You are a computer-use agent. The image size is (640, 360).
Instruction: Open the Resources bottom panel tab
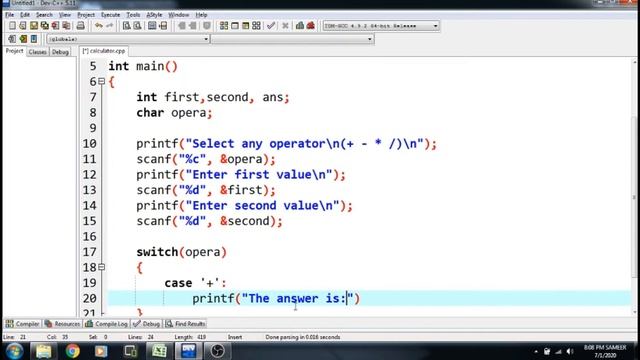click(62, 324)
